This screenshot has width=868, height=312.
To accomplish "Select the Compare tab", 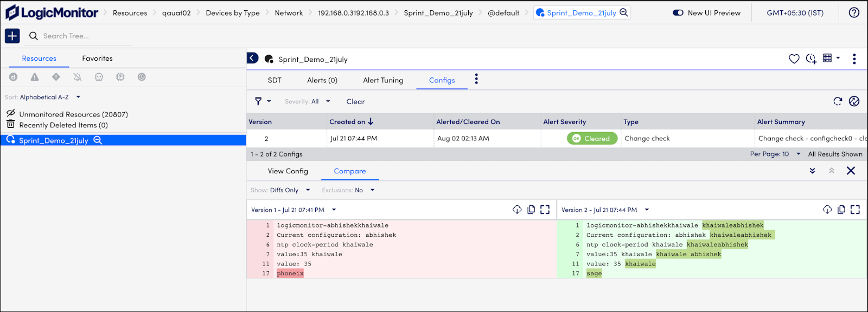I will click(x=350, y=171).
